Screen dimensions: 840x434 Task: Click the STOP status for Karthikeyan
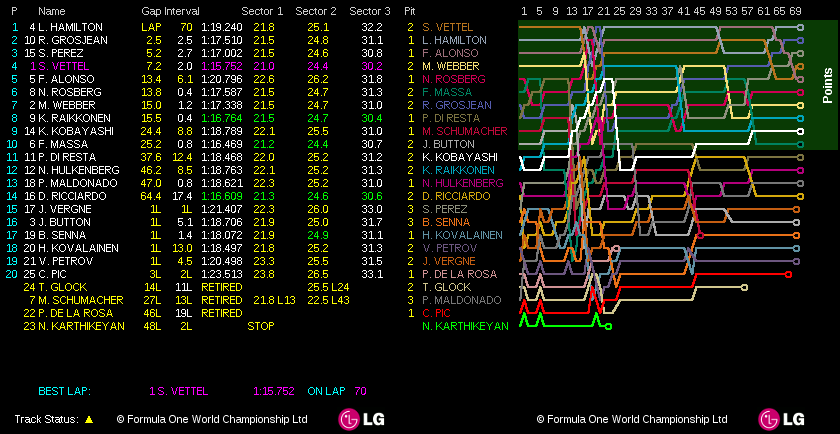coord(261,326)
